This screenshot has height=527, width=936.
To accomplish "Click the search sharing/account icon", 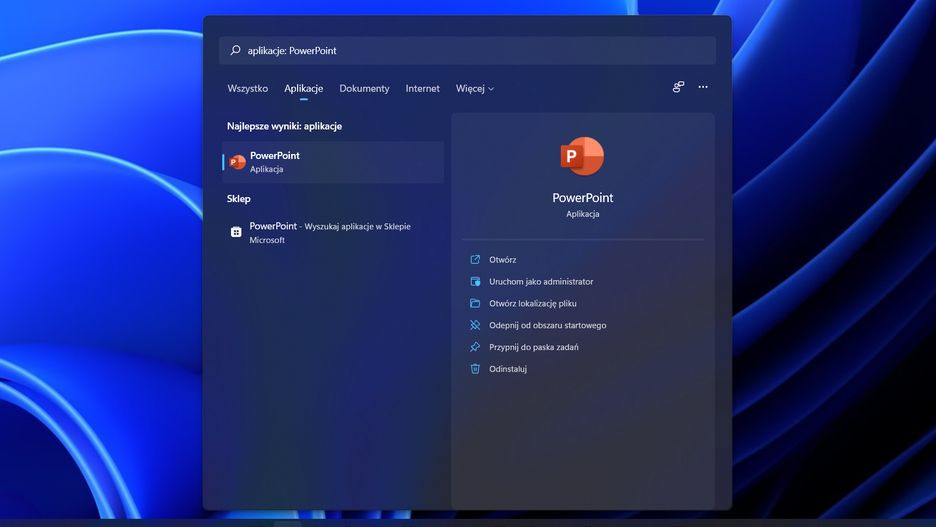I will point(678,87).
